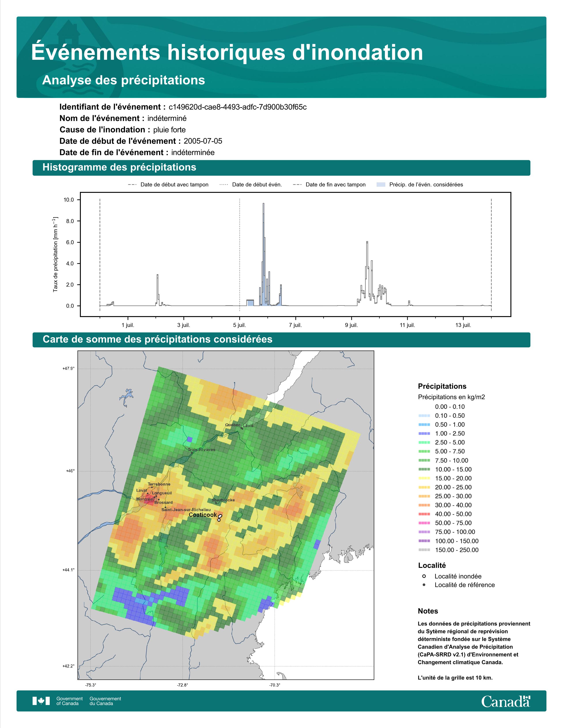Click the Trois-Rivières label on the map

coord(201,450)
